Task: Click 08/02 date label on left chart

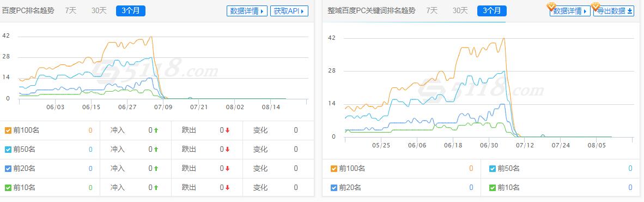Action: point(235,107)
